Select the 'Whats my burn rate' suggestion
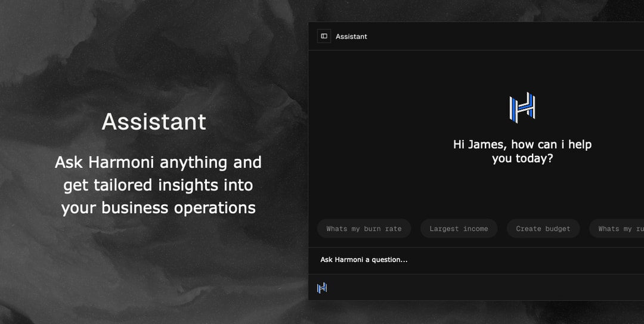 [364, 229]
